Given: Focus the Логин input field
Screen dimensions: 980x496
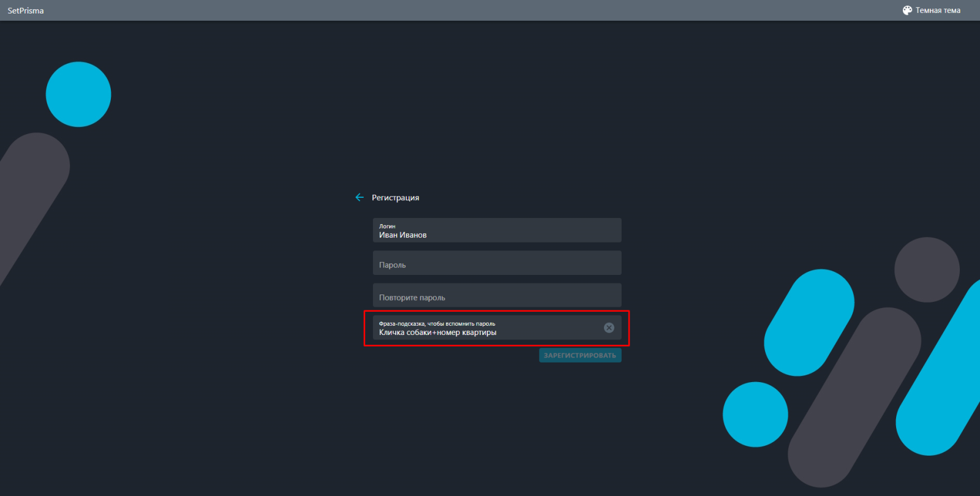Looking at the screenshot, I should pos(497,230).
